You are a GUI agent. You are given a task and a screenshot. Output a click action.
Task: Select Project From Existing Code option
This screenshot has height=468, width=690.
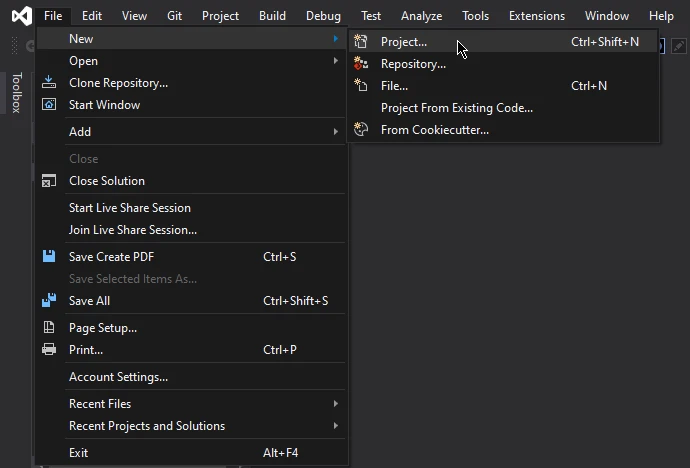(x=456, y=108)
